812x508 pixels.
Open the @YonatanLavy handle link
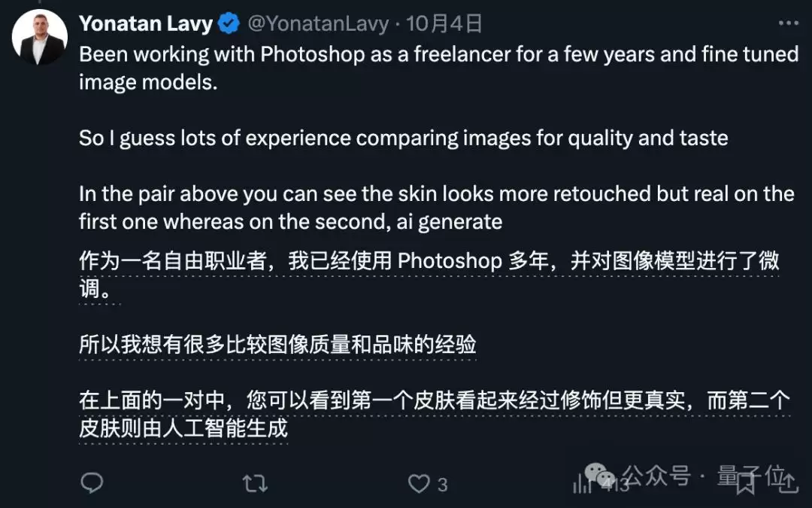(x=318, y=24)
